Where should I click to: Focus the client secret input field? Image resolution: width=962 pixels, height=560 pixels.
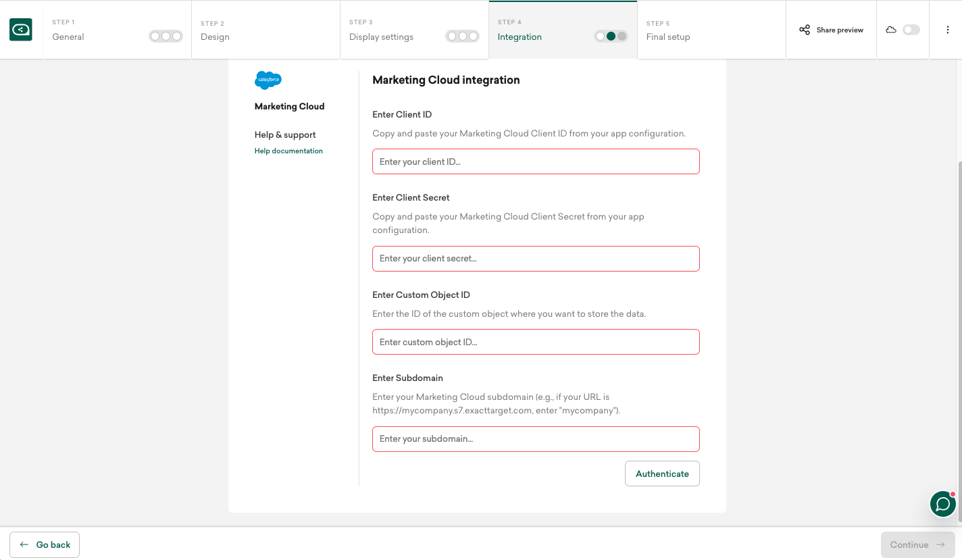tap(536, 259)
